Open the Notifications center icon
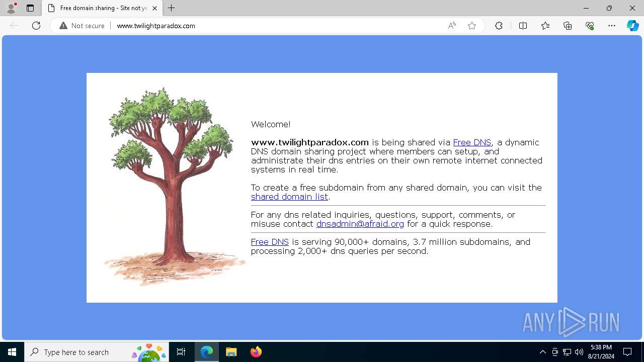Image resolution: width=644 pixels, height=362 pixels. (x=627, y=352)
